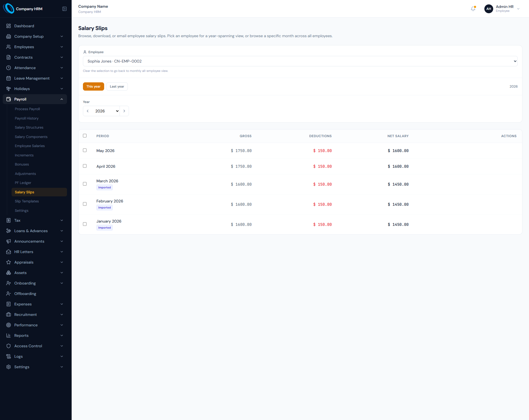Open the Slip Templates submenu item

[x=27, y=201]
